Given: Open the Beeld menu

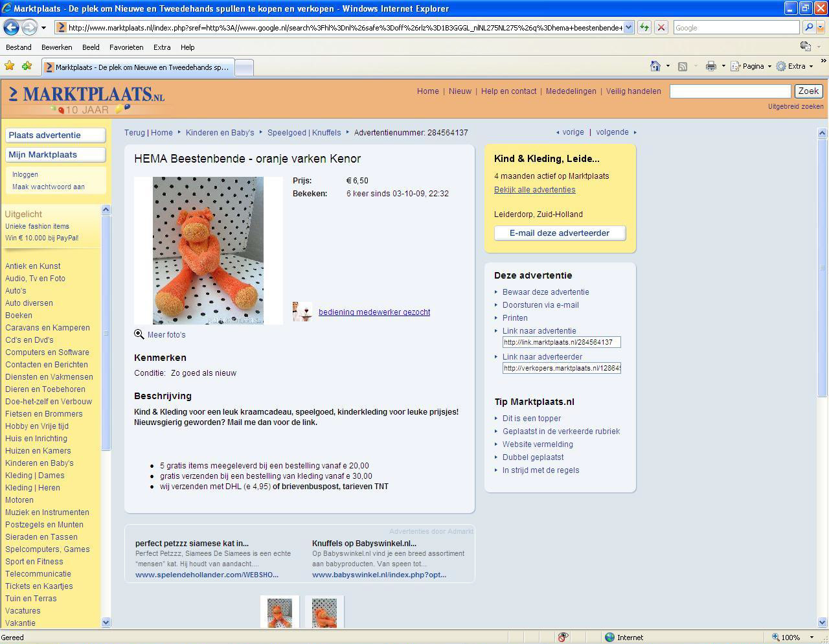Looking at the screenshot, I should [91, 47].
